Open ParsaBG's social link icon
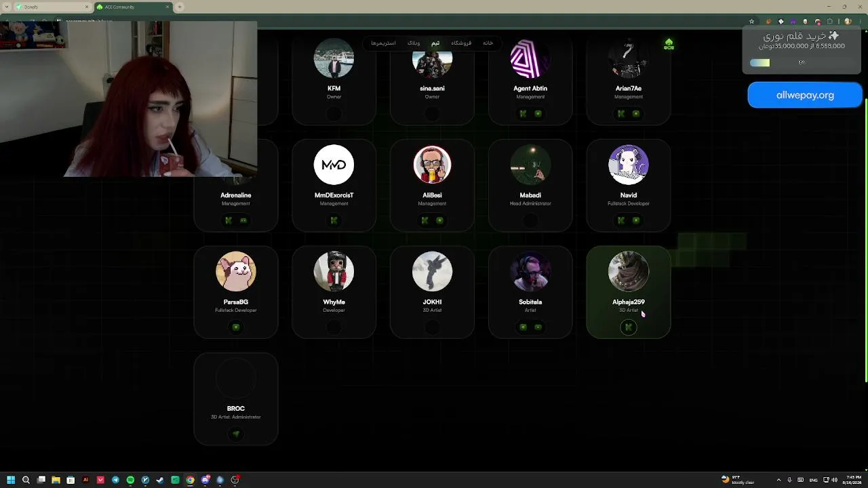Image resolution: width=868 pixels, height=488 pixels. (236, 327)
